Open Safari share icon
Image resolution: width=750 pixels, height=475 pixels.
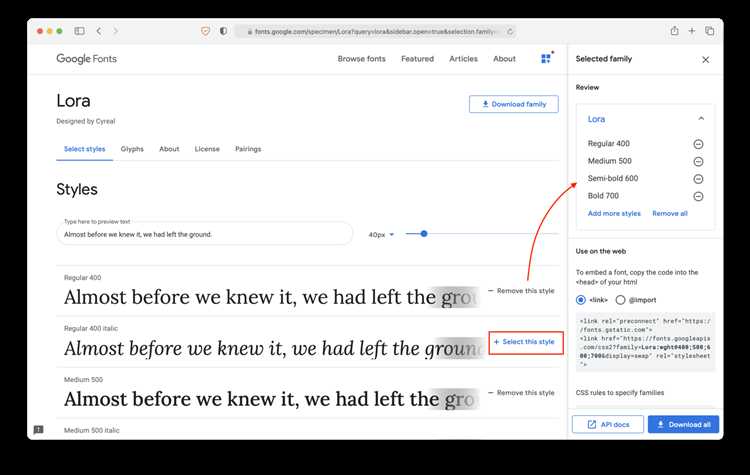point(674,31)
